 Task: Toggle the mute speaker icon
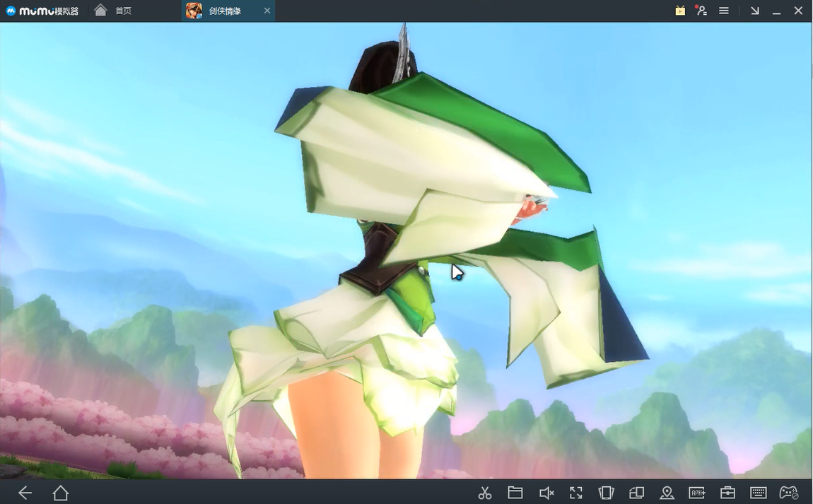[546, 493]
